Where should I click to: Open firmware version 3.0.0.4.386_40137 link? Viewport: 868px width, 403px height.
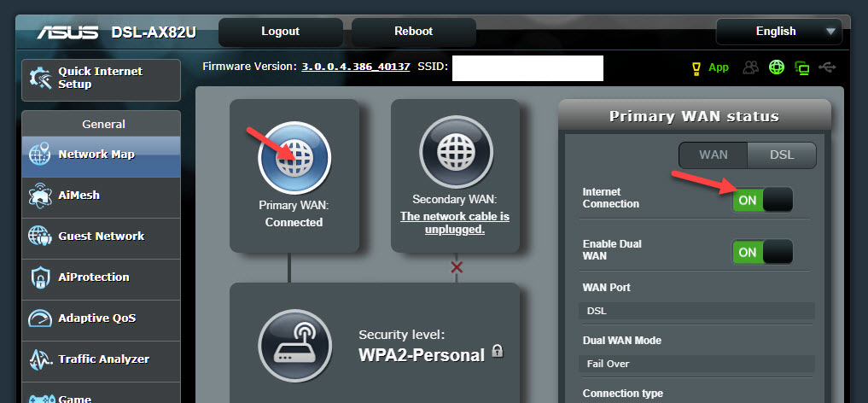tap(355, 67)
